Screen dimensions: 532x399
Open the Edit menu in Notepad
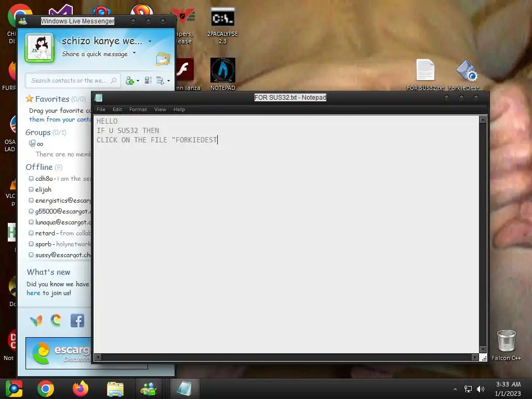tap(117, 109)
